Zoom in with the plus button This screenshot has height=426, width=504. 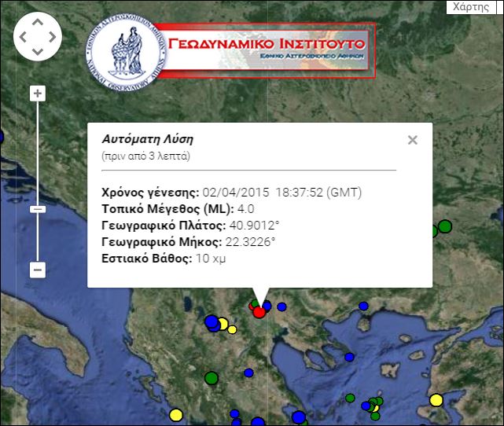point(38,94)
